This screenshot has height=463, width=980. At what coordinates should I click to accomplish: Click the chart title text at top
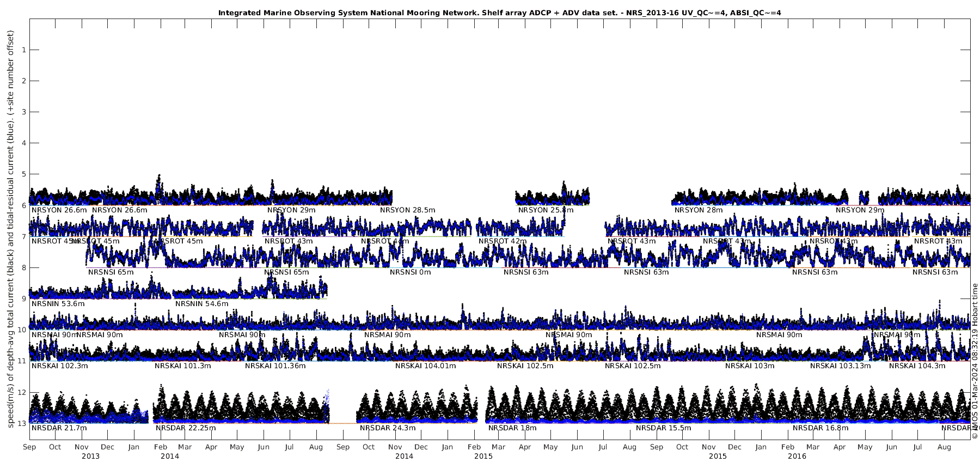coord(499,13)
